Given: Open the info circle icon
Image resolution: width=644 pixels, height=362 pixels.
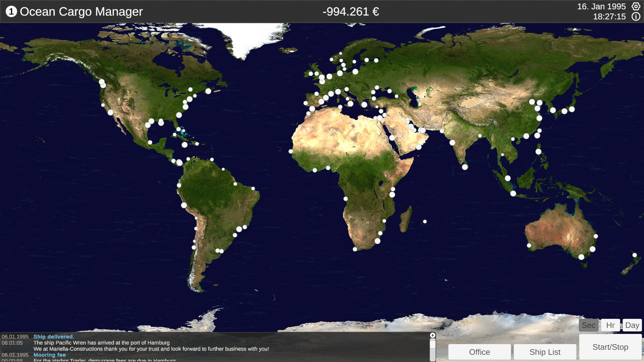Looking at the screenshot, I should click(636, 17).
